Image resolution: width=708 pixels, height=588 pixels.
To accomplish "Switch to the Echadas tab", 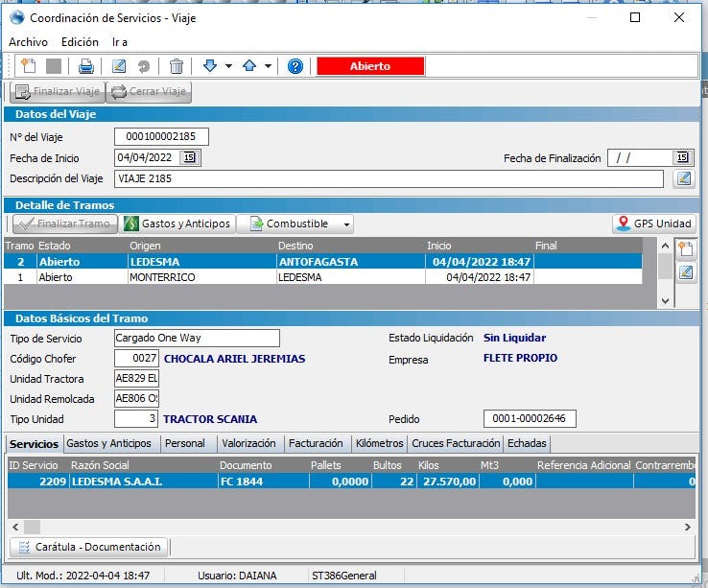I will (527, 443).
